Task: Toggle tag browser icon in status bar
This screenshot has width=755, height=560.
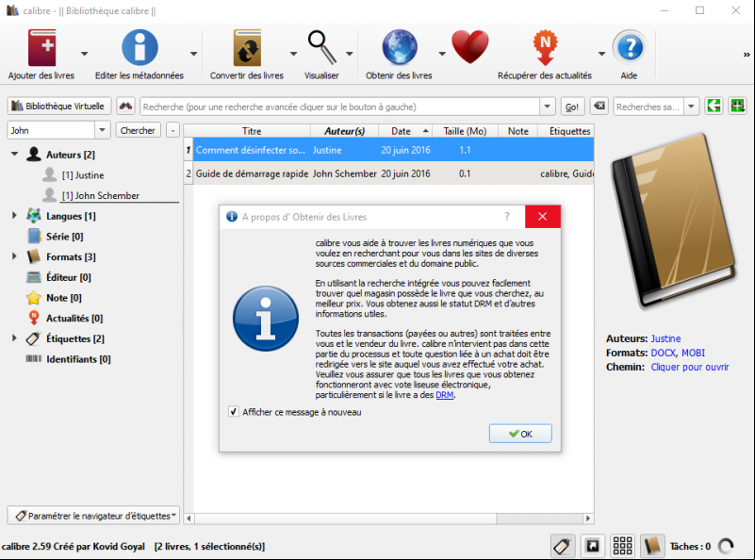Action: click(563, 546)
